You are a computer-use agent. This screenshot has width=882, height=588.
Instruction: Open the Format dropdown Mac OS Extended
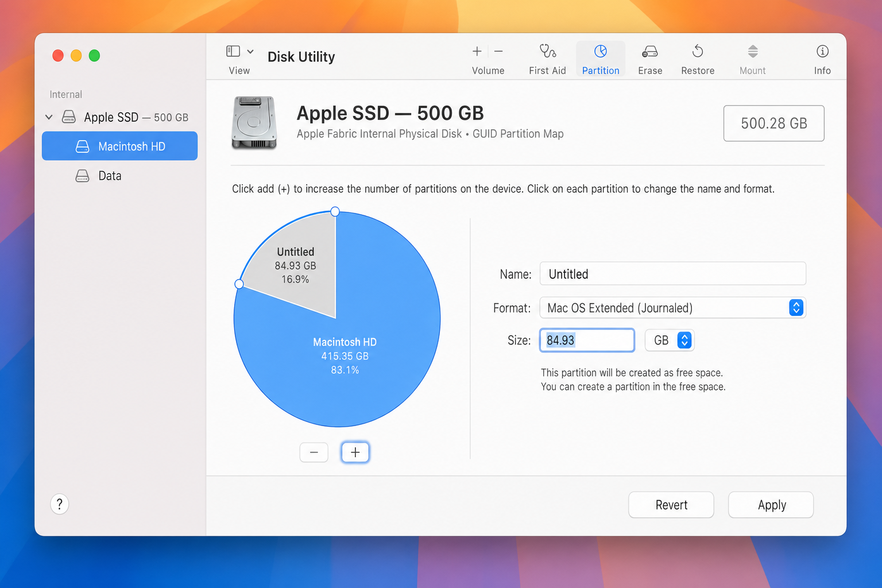673,308
